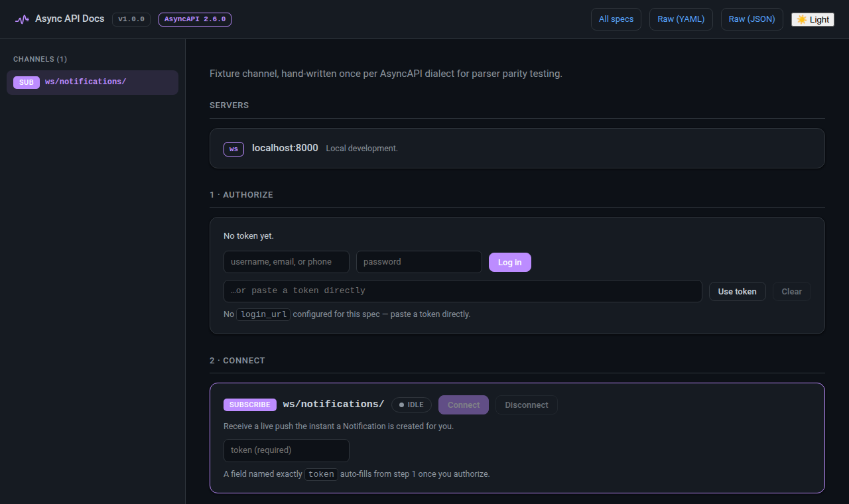The width and height of the screenshot is (849, 504).
Task: Open Raw (YAML) spec view
Action: click(681, 19)
